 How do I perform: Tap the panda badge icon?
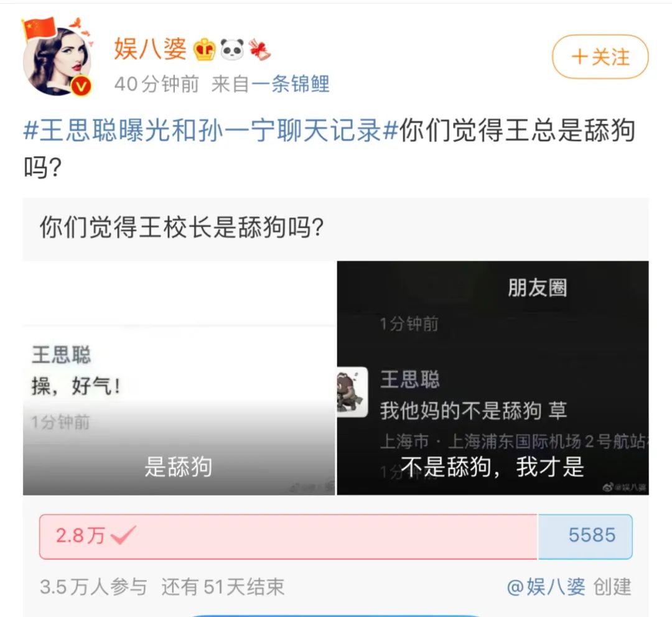(232, 49)
